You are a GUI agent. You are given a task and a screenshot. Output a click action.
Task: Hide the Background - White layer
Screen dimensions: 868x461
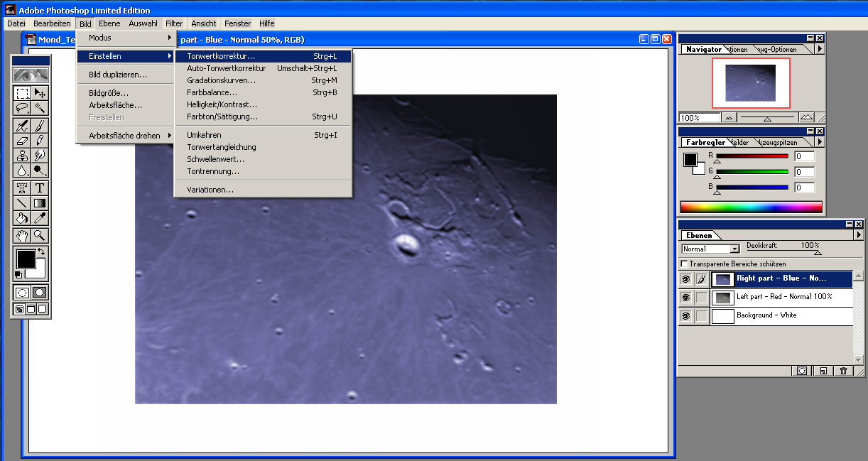pyautogui.click(x=685, y=316)
